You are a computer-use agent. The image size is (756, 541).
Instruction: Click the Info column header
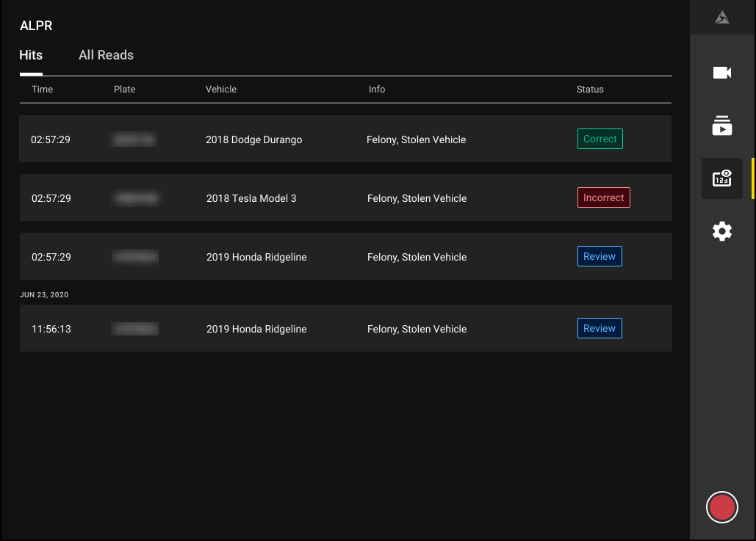pyautogui.click(x=377, y=89)
